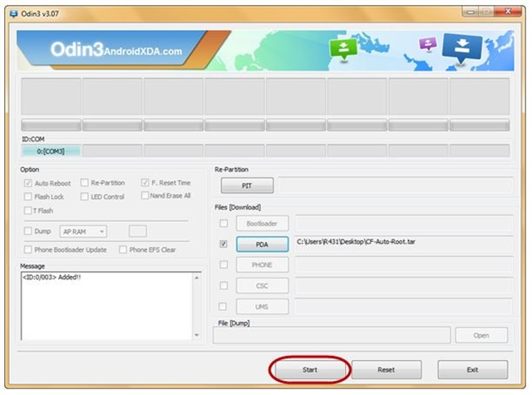This screenshot has height=395, width=532.
Task: Click the small box next to AP RAM
Action: pyautogui.click(x=138, y=231)
